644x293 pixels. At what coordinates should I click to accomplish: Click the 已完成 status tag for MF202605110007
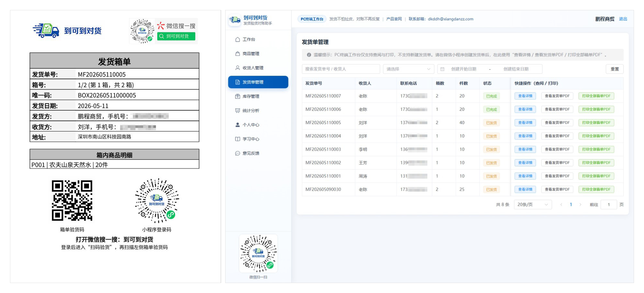pyautogui.click(x=491, y=96)
